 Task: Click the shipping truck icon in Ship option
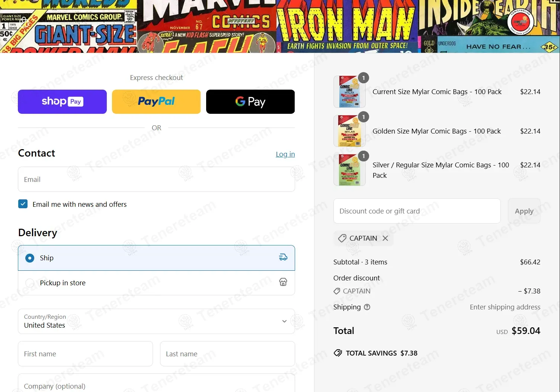tap(283, 257)
